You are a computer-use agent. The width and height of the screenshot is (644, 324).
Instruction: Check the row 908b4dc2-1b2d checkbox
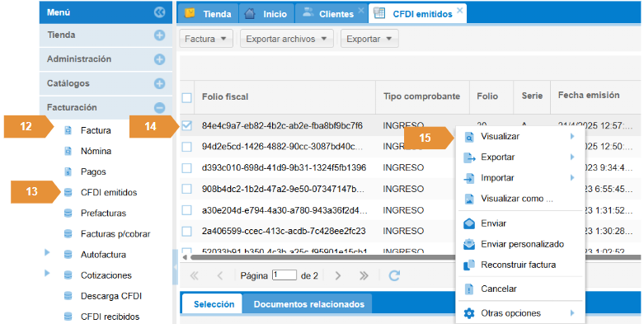click(187, 189)
